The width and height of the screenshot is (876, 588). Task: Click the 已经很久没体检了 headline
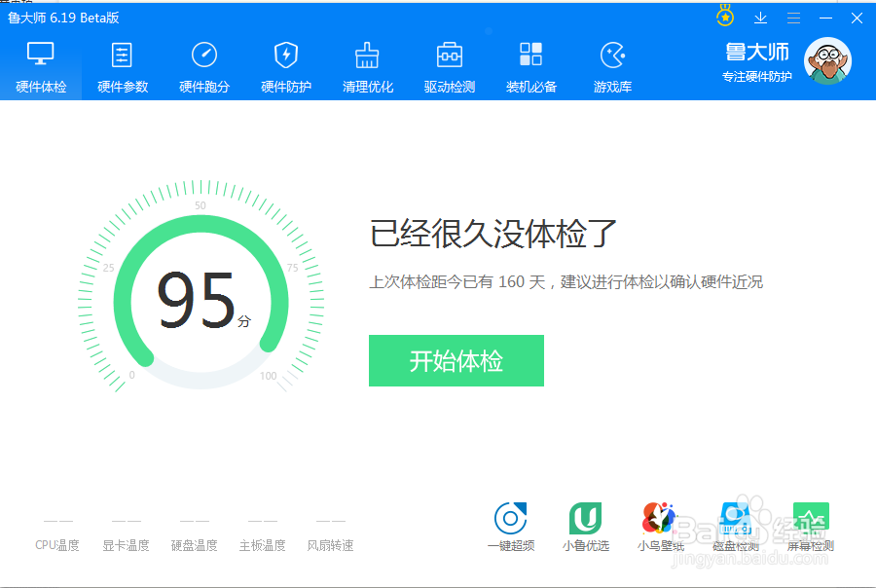click(493, 233)
